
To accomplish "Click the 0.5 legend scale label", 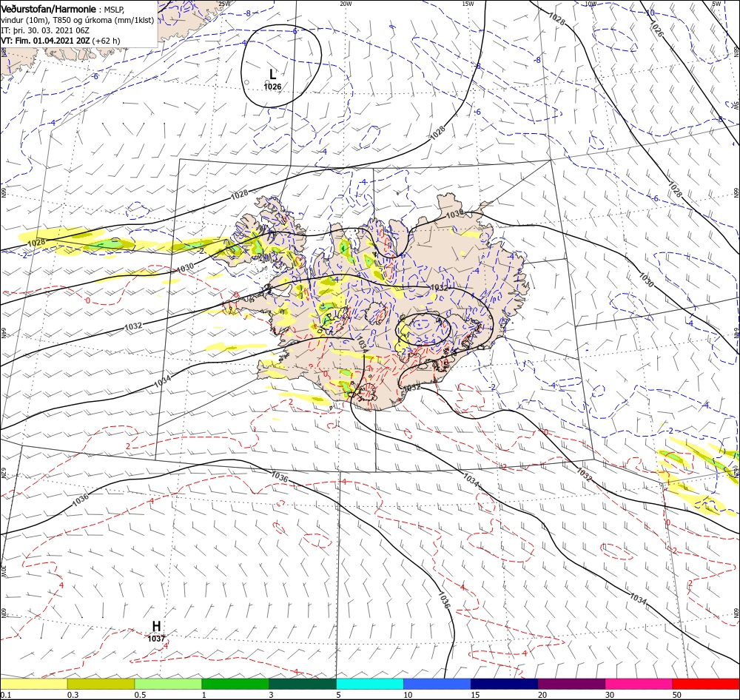I will pyautogui.click(x=140, y=695).
